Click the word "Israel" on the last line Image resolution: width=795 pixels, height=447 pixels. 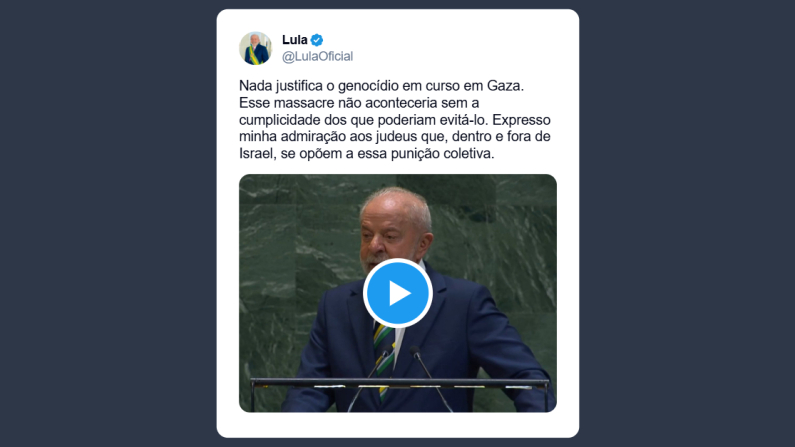pyautogui.click(x=256, y=154)
